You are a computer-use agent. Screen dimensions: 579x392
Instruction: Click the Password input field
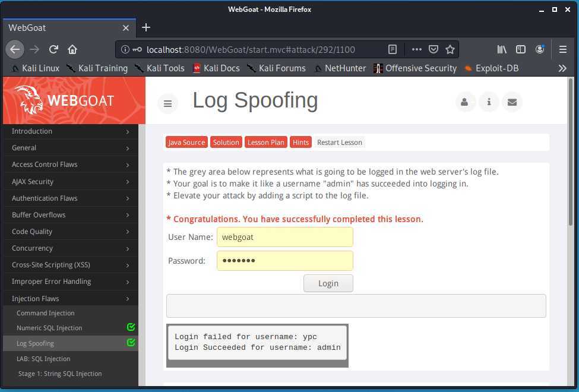(x=284, y=261)
